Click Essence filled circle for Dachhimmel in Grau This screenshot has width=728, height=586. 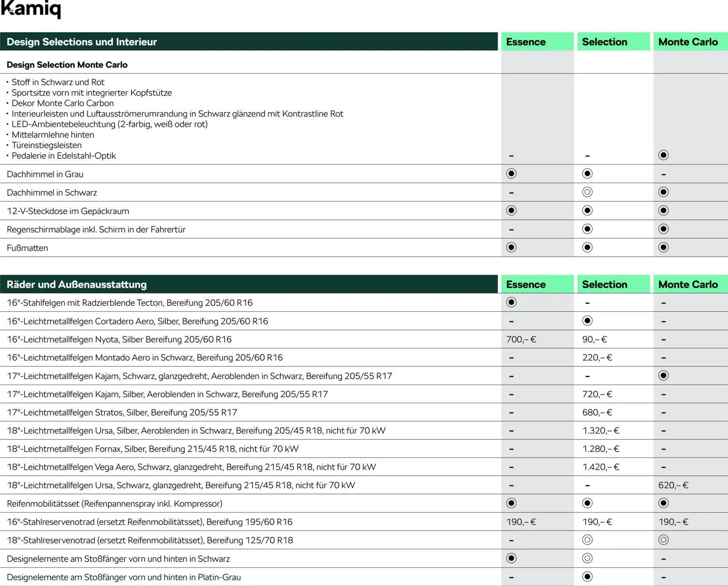[x=511, y=174]
